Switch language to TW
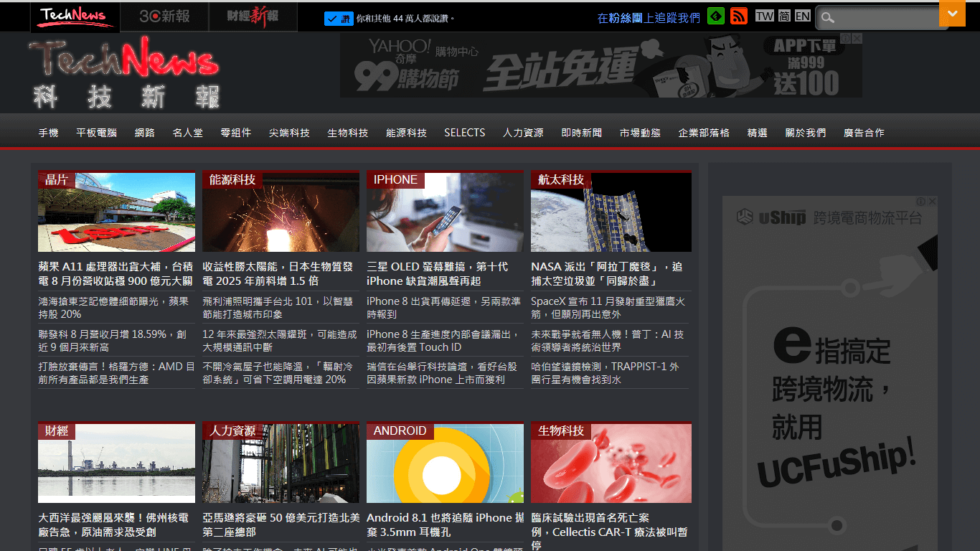Viewport: 980px width, 551px height. [x=765, y=16]
